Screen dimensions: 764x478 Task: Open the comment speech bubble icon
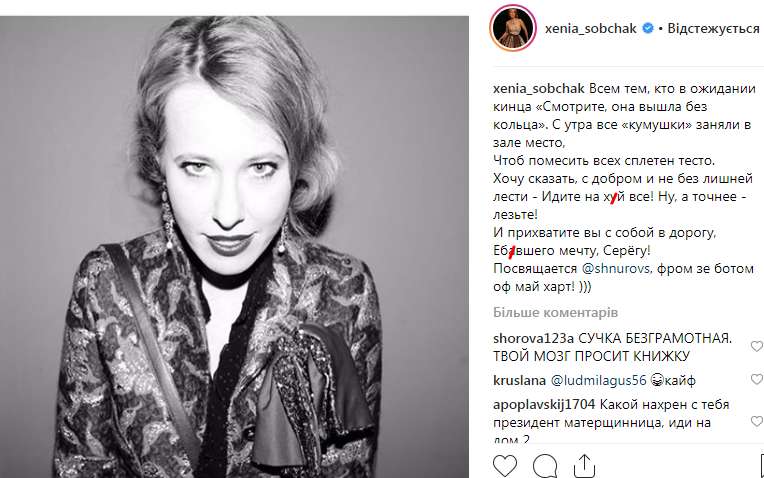click(x=545, y=466)
